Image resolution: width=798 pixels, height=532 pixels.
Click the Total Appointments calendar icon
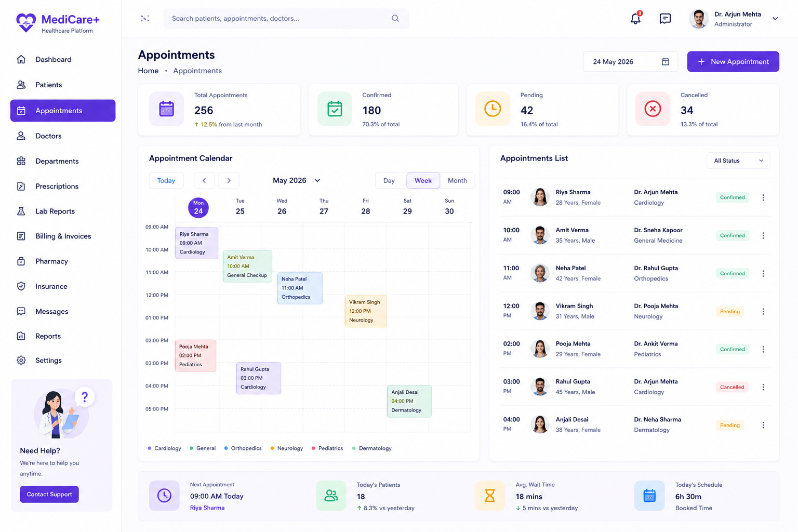[x=166, y=109]
